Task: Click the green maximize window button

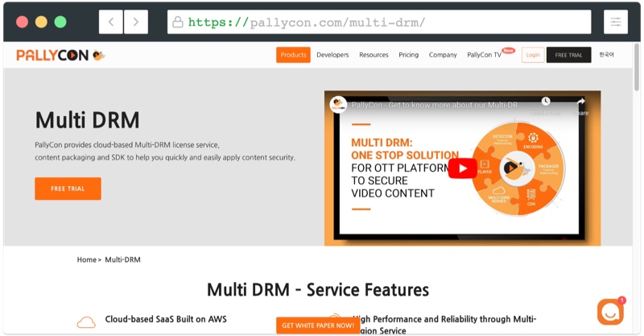Action: point(60,22)
